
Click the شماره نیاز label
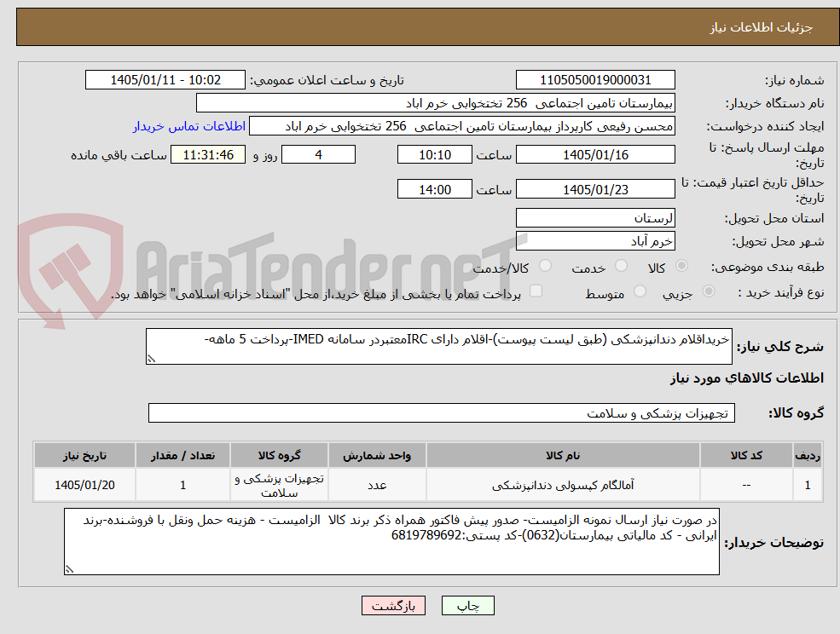pos(795,81)
